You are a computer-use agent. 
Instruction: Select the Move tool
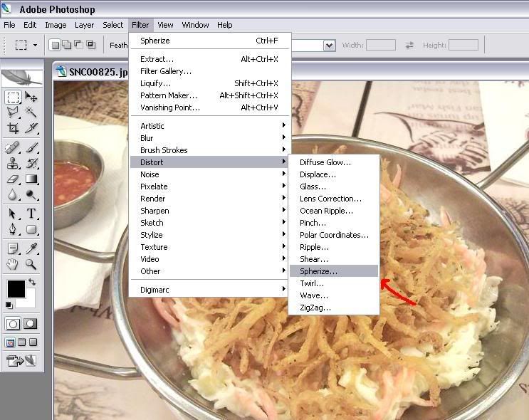[31, 97]
